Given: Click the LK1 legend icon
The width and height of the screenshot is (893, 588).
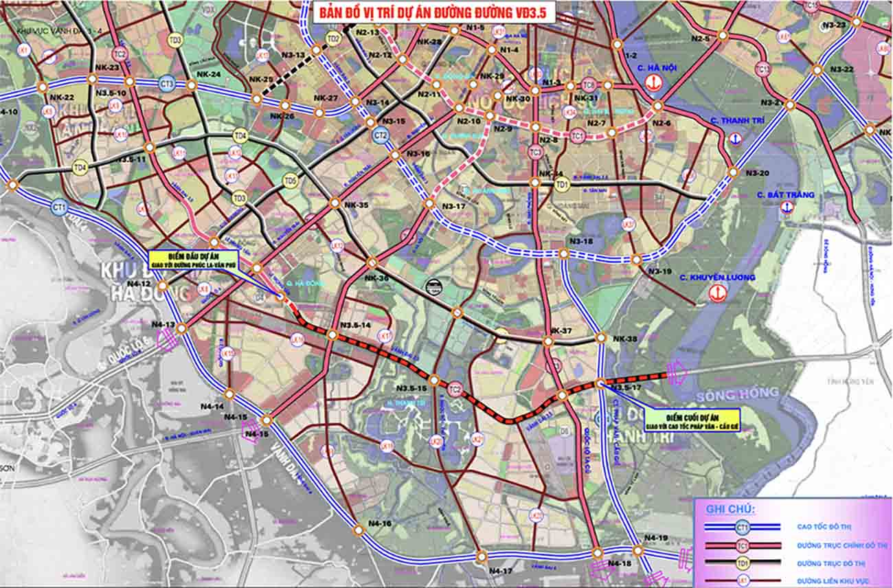Looking at the screenshot, I should (743, 579).
